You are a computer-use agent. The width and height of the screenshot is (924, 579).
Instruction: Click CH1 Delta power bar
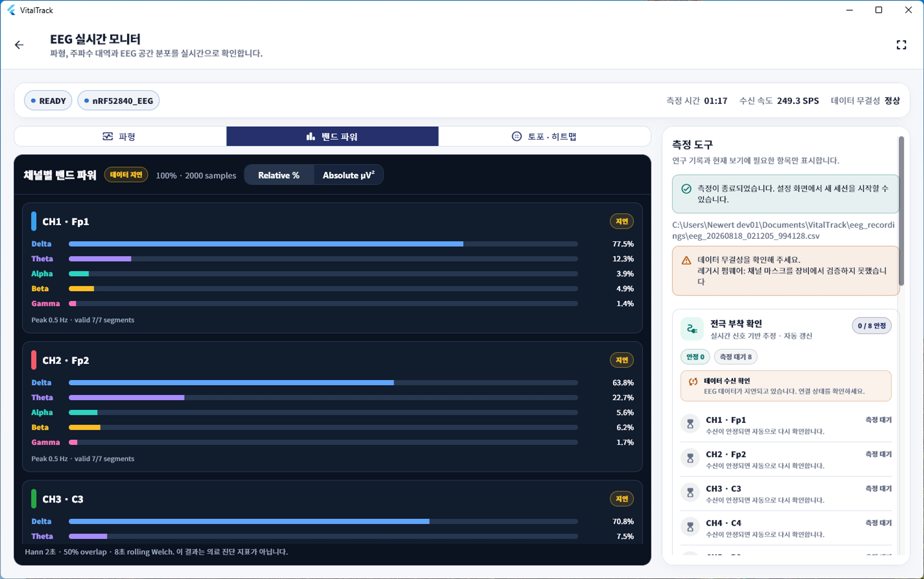tap(323, 244)
